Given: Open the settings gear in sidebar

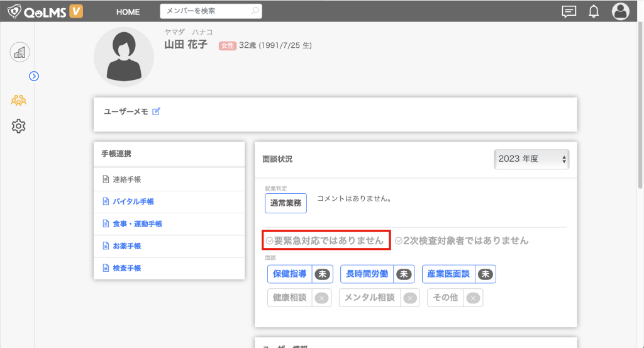Looking at the screenshot, I should pos(19,126).
